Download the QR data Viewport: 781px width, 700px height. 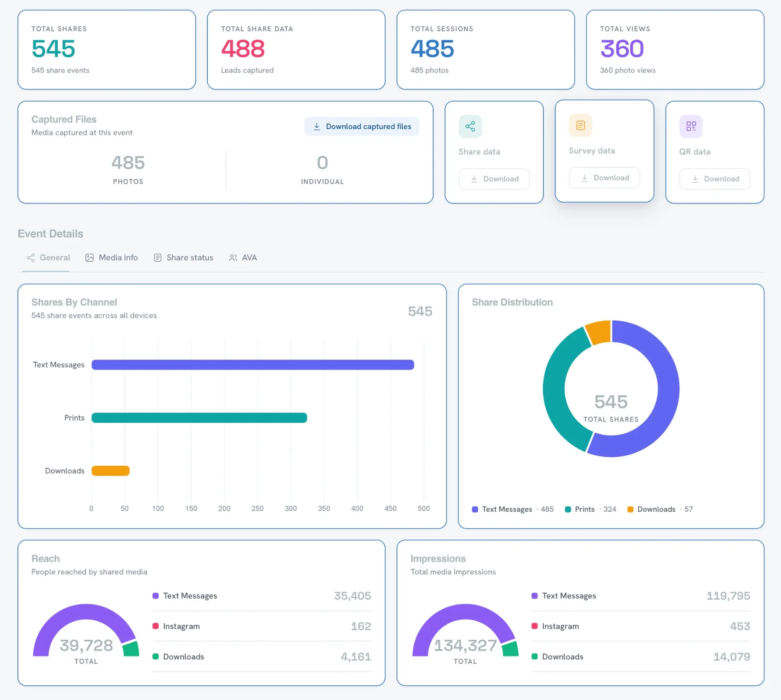coord(715,179)
